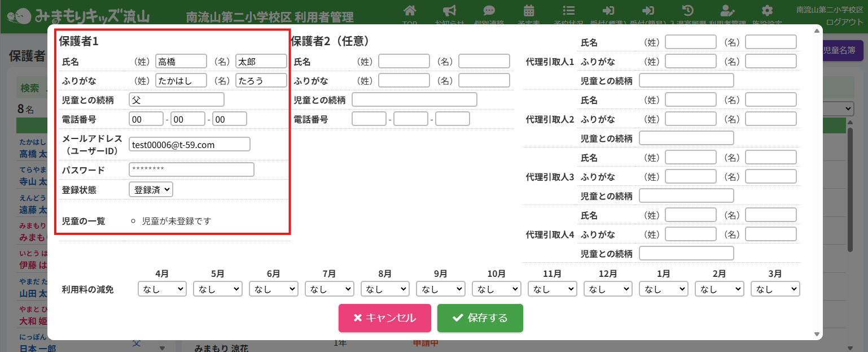This screenshot has width=868, height=352.
Task: Open the 3月 fee reduction dropdown
Action: (x=775, y=289)
